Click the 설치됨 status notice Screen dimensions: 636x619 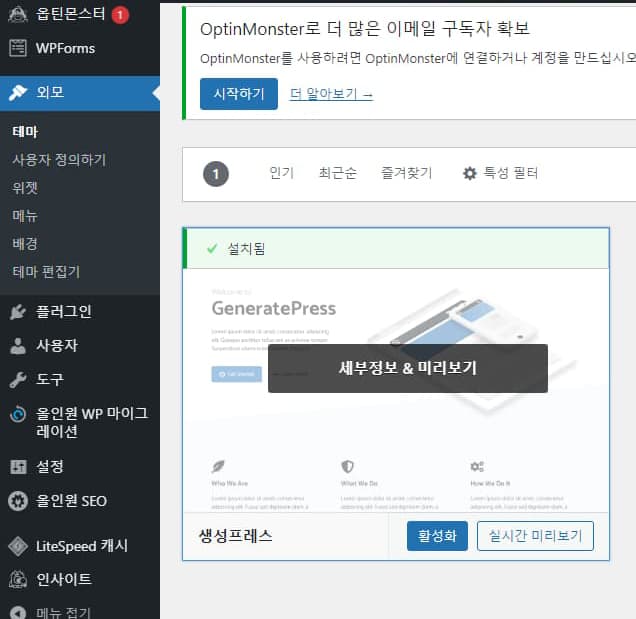396,248
